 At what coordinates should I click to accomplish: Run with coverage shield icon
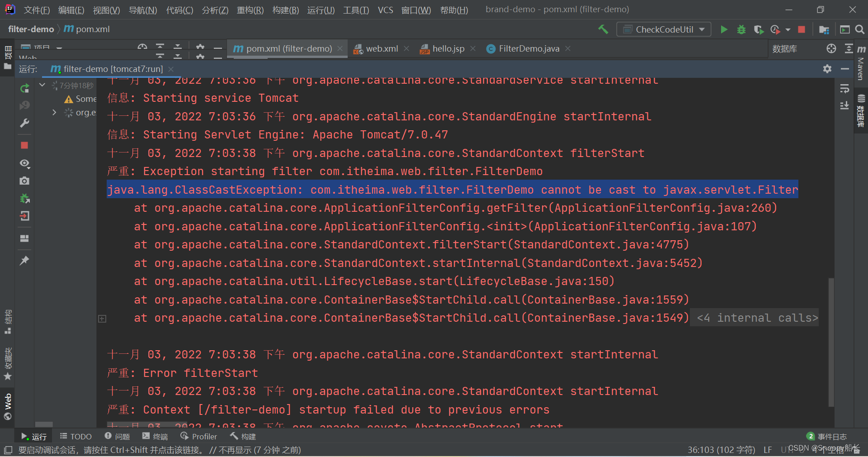coord(759,29)
